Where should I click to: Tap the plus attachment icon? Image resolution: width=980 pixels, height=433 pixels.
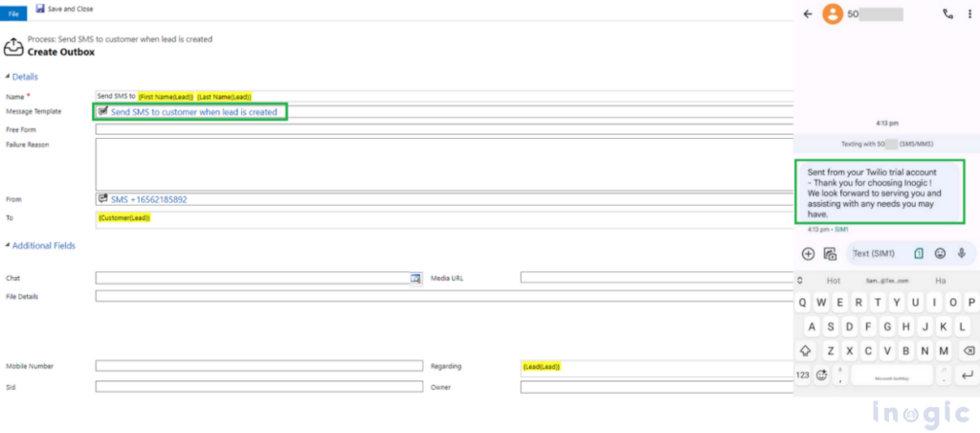(808, 254)
